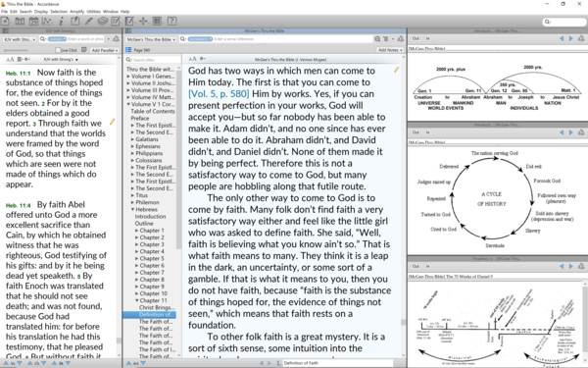The width and height of the screenshot is (588, 368).
Task: Open the Utilities menu
Action: pyautogui.click(x=94, y=11)
